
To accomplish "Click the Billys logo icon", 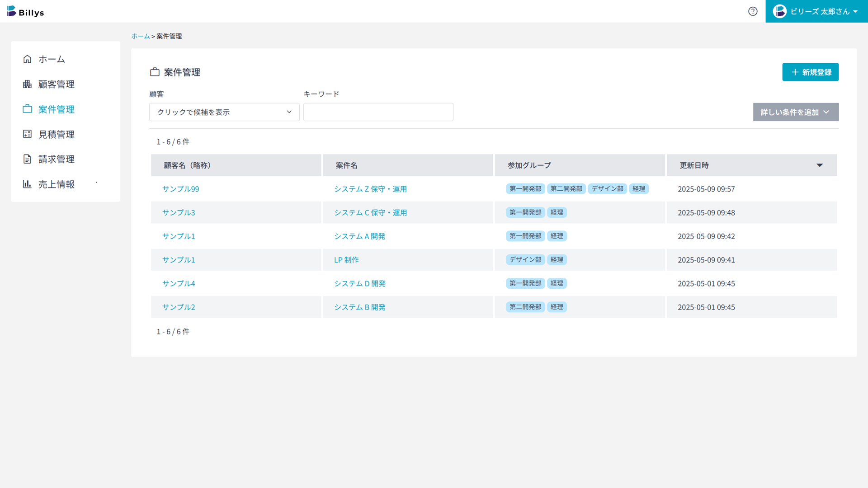I will point(12,11).
